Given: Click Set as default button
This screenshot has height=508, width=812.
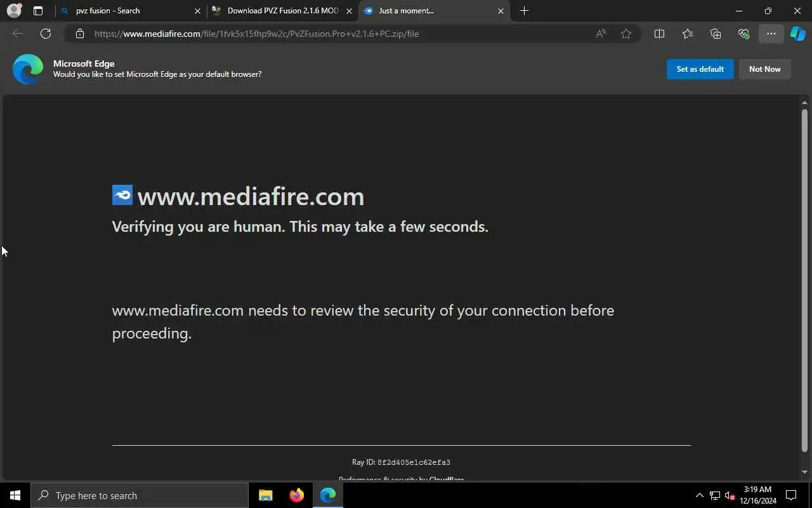Looking at the screenshot, I should point(700,69).
